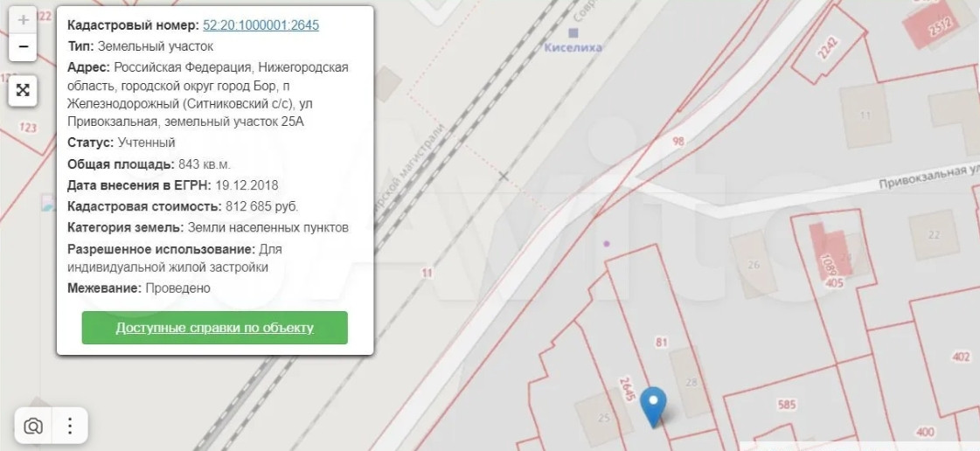The width and height of the screenshot is (980, 451).
Task: Zoom in with the plus button
Action: 24,19
